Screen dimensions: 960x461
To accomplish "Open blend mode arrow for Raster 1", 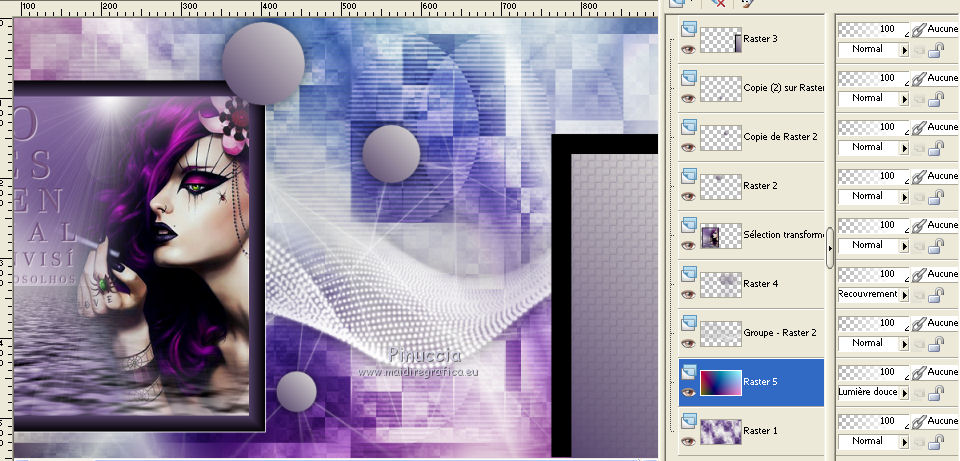I will point(904,443).
